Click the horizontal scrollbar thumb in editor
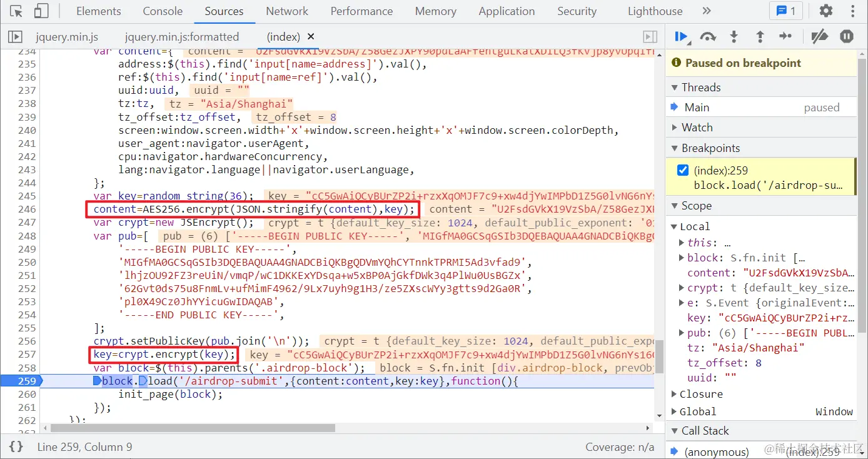 point(193,428)
